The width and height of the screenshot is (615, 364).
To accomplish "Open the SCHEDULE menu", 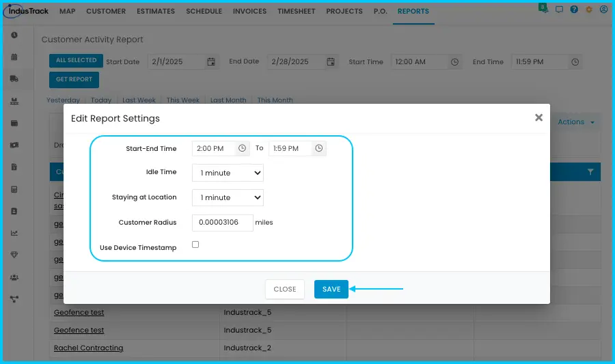I will tap(204, 12).
